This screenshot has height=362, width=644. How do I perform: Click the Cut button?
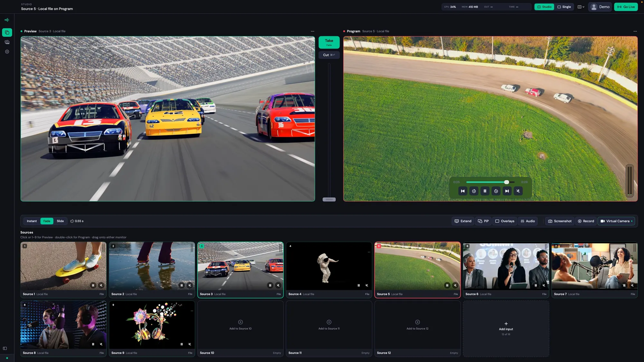(329, 55)
